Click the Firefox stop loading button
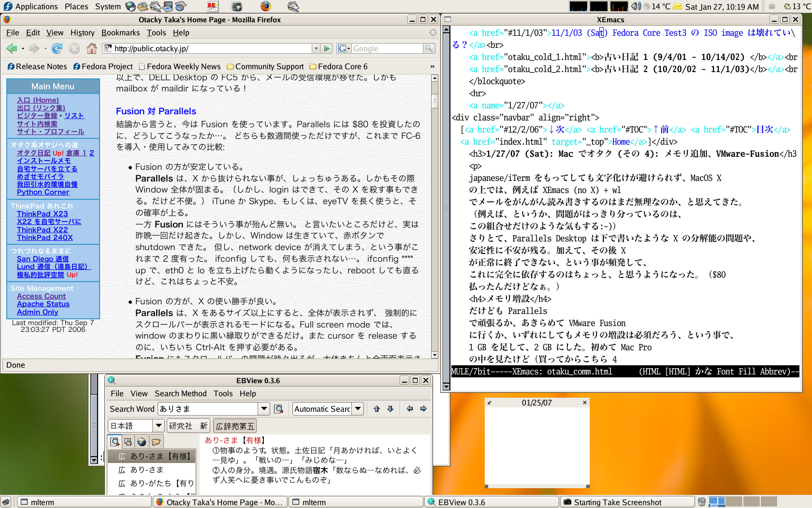This screenshot has height=508, width=812. click(74, 48)
